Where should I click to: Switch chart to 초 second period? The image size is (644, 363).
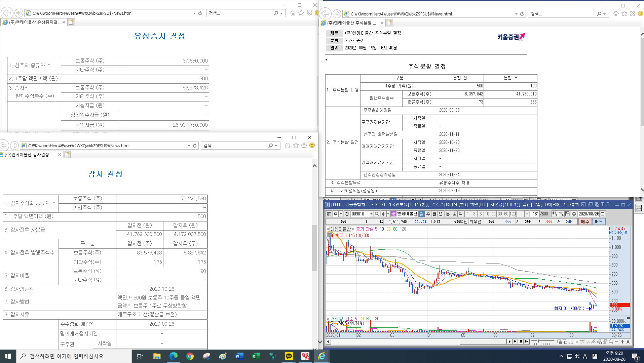coord(454,214)
